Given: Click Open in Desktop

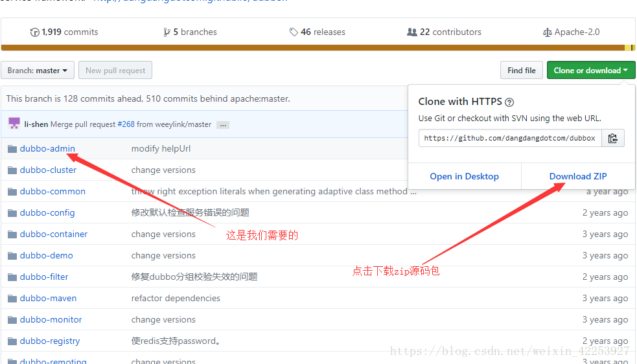Looking at the screenshot, I should coord(465,176).
